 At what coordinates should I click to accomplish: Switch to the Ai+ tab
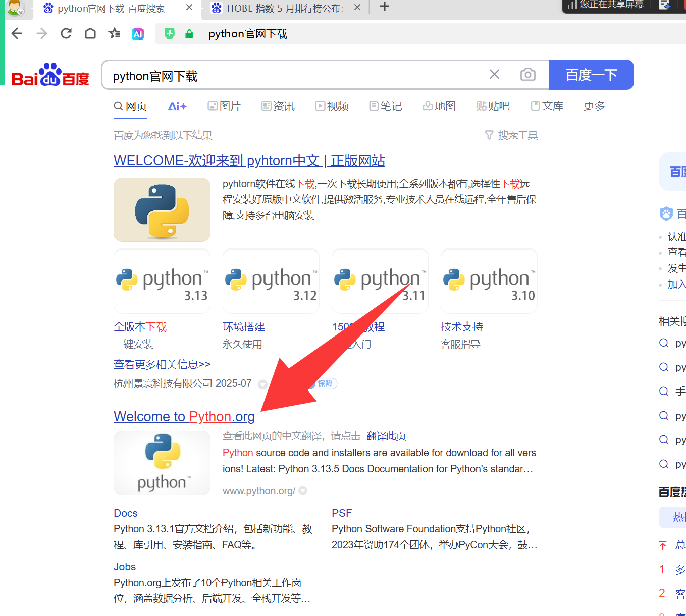pyautogui.click(x=177, y=106)
